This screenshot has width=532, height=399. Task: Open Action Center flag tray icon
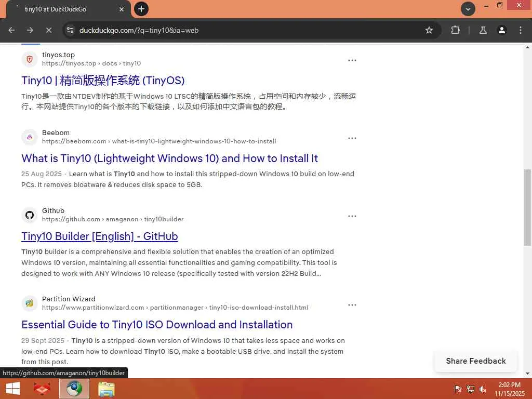click(x=458, y=389)
